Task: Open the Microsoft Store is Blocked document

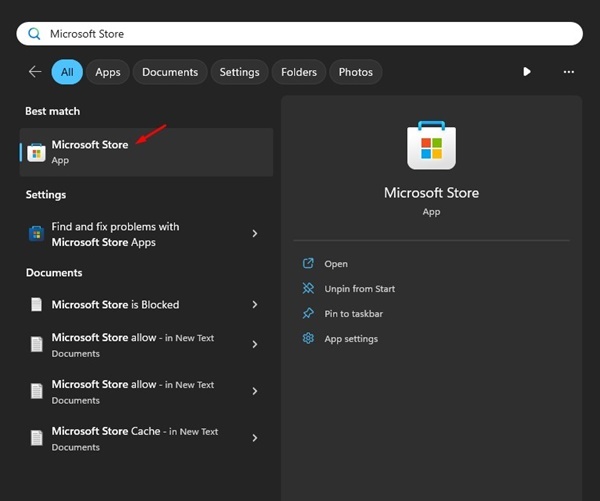Action: click(115, 305)
